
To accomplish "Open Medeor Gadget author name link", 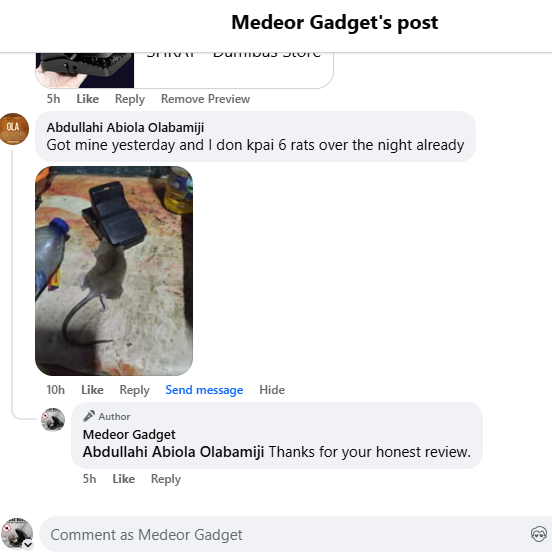I will [x=129, y=435].
